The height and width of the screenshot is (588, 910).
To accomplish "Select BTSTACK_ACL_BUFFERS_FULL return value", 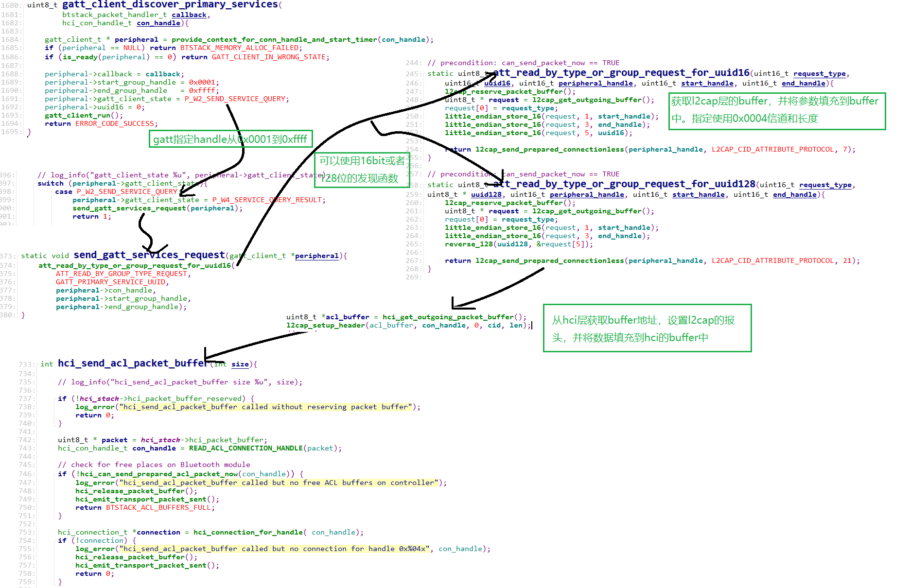I will tap(158, 508).
